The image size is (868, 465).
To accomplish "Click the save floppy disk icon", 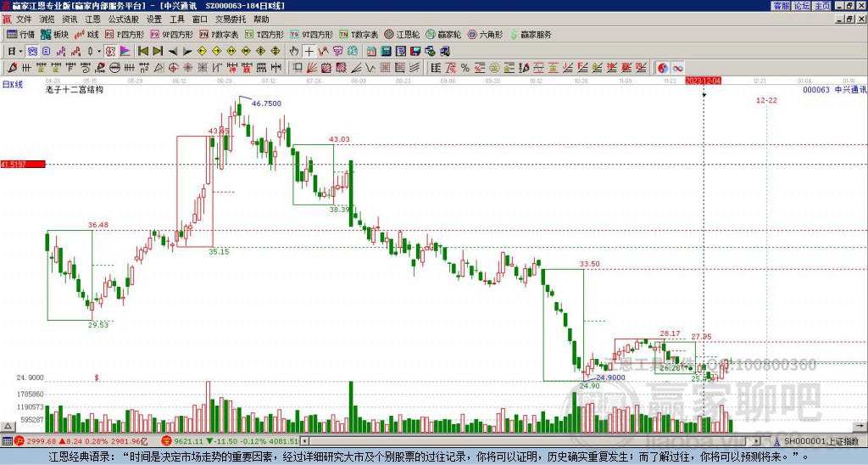I will [415, 52].
